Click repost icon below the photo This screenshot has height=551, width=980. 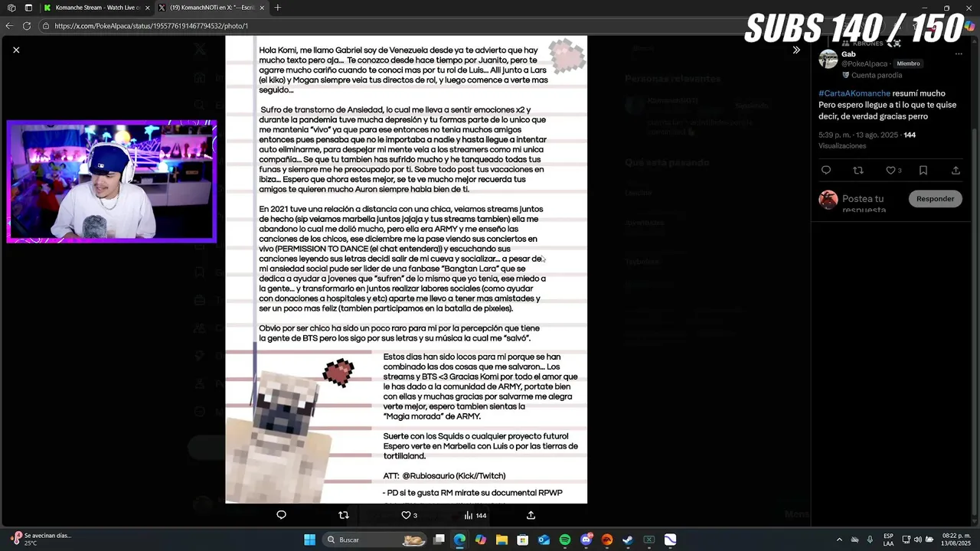coord(344,515)
